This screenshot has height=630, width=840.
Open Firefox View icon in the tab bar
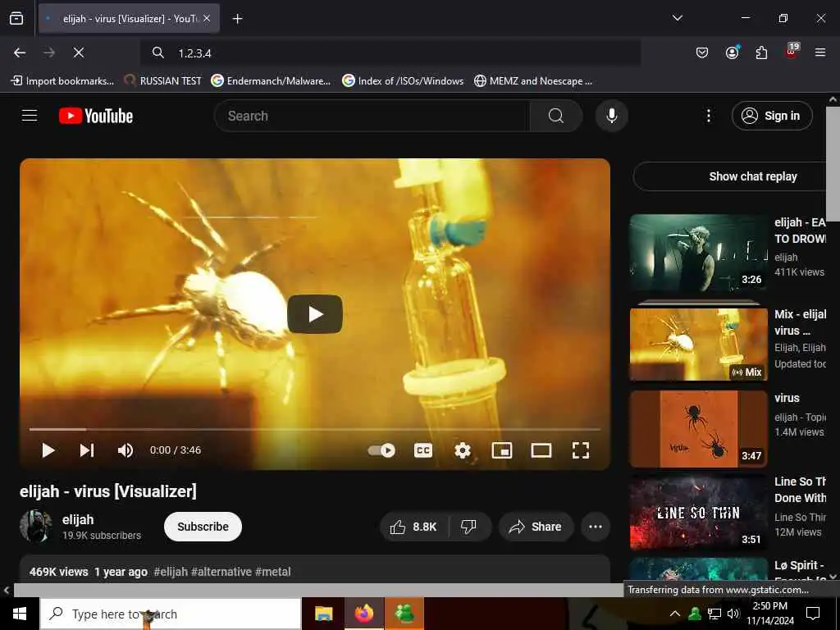[16, 19]
